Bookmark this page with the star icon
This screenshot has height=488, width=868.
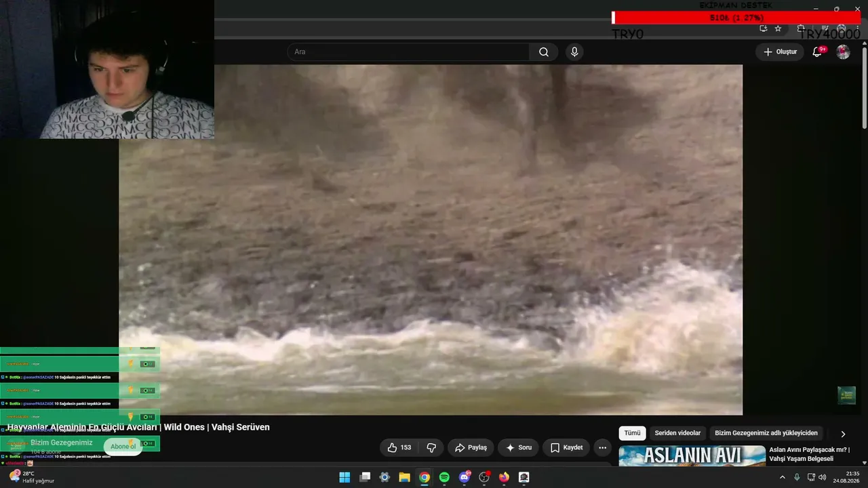tap(778, 28)
